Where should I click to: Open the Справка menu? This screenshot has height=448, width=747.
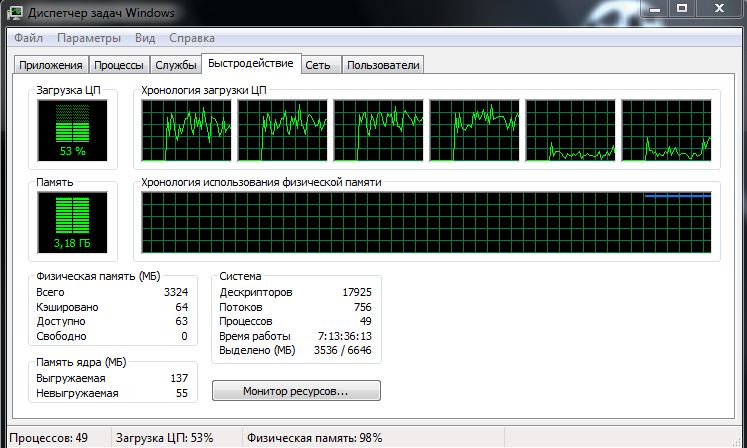click(x=192, y=38)
